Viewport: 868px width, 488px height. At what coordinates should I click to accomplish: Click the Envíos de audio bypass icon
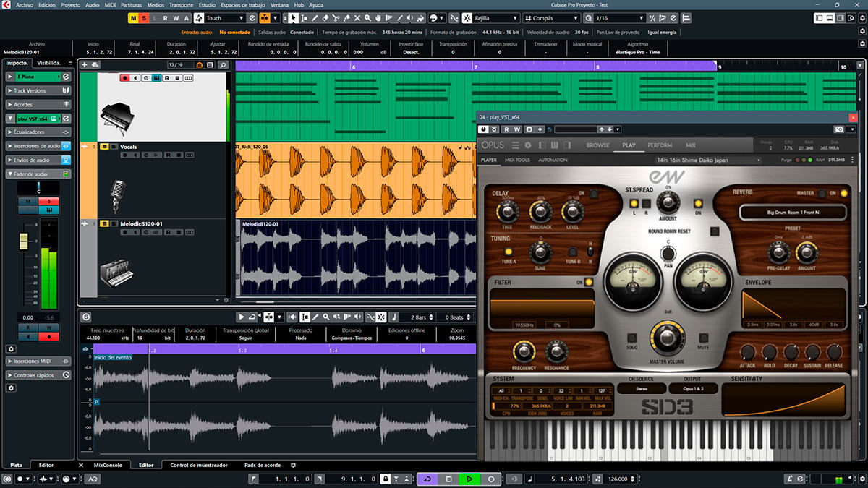[66, 160]
